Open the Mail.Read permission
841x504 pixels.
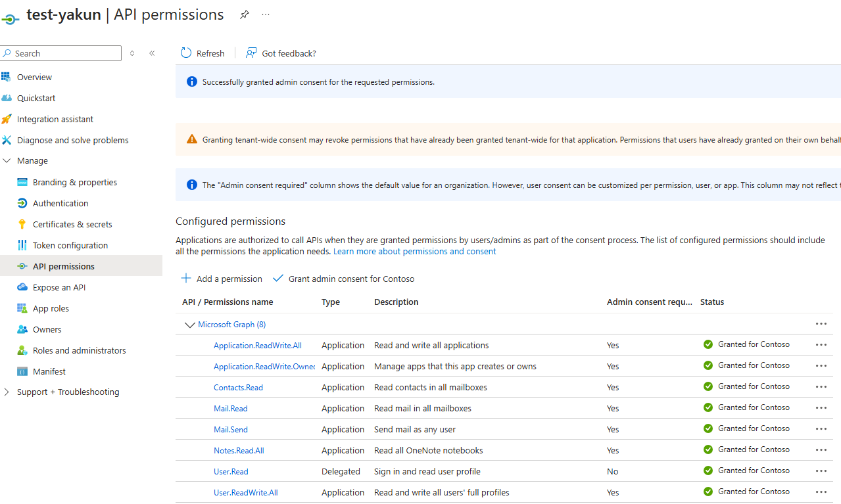click(231, 409)
